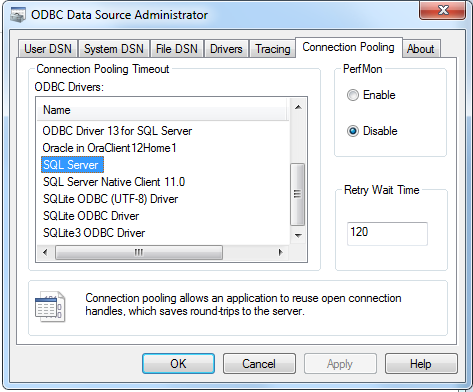
Task: Select SQL Server Native Client 11.0
Action: coord(114,182)
